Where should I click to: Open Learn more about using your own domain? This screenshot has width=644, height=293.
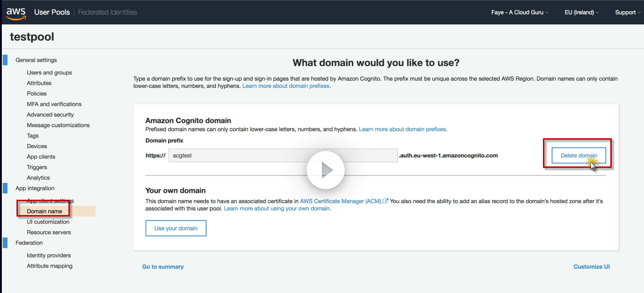point(278,209)
